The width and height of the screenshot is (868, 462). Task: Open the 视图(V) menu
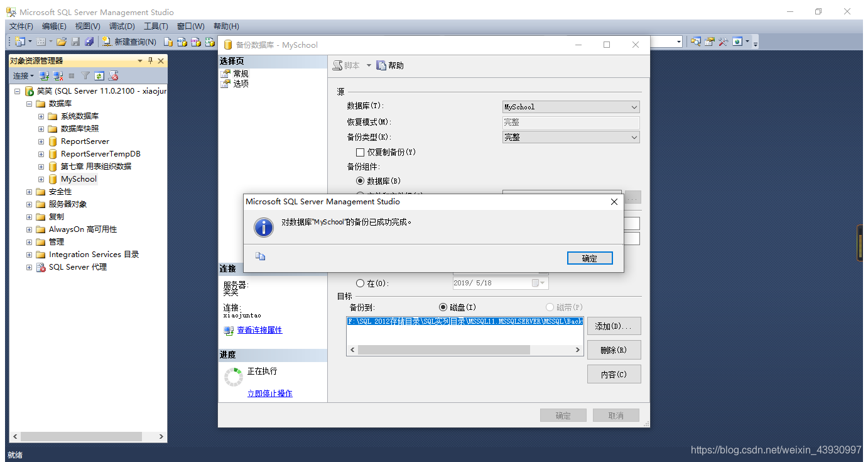coord(87,26)
